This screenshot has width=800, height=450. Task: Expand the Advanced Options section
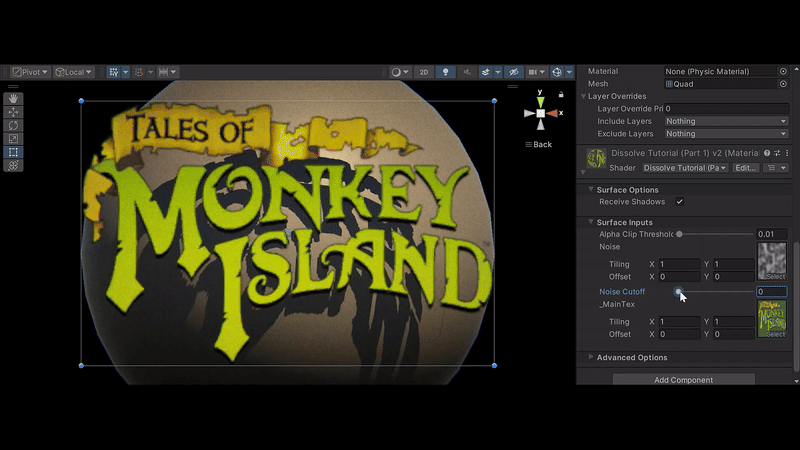coord(591,357)
